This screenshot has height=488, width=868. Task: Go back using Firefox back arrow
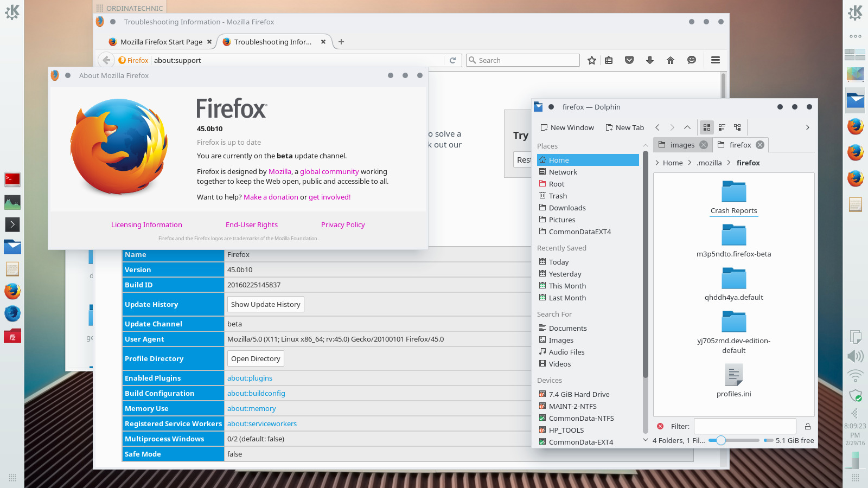107,60
